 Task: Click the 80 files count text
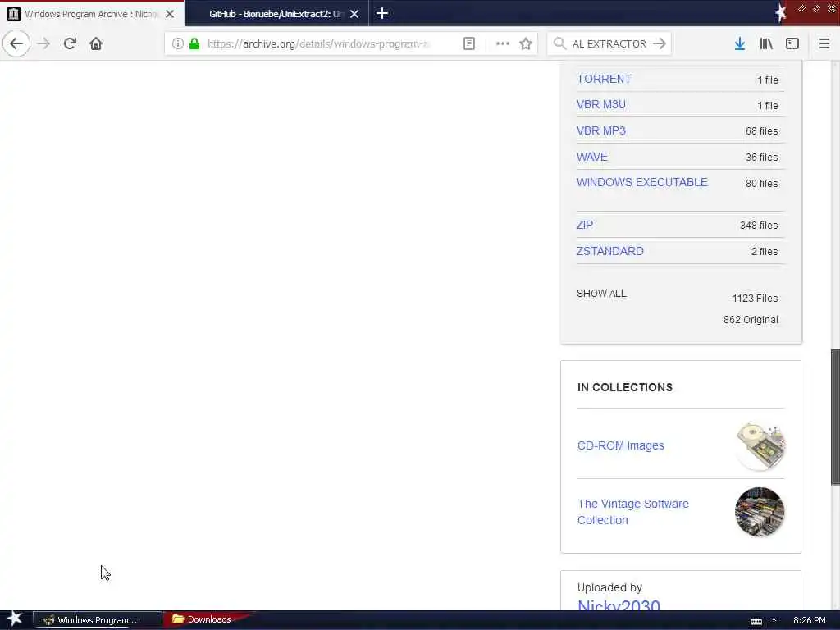761,183
